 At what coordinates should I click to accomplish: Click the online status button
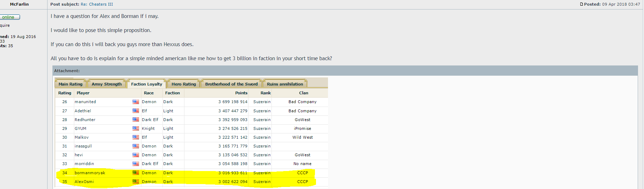coord(10,17)
